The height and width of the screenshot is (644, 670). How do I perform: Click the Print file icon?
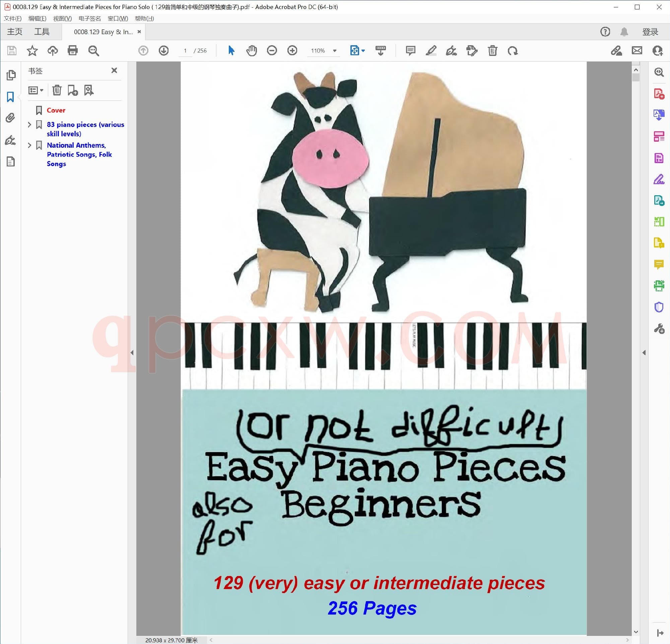pyautogui.click(x=72, y=51)
